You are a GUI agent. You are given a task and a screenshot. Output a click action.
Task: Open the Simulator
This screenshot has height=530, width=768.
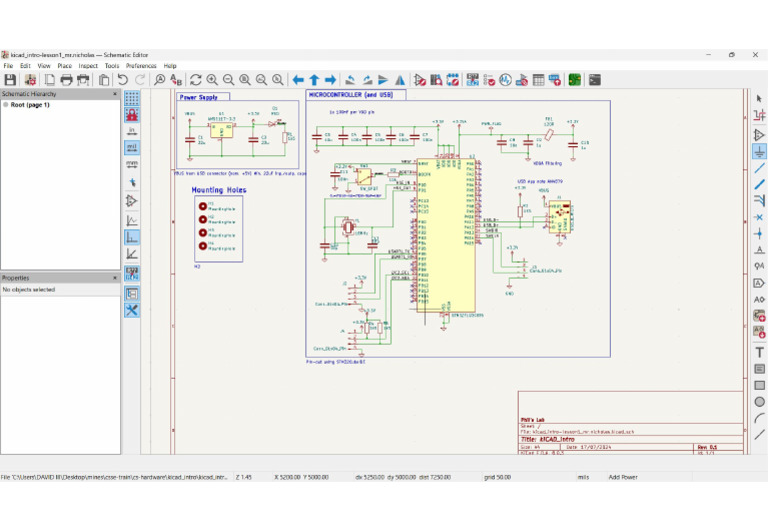pyautogui.click(x=505, y=80)
